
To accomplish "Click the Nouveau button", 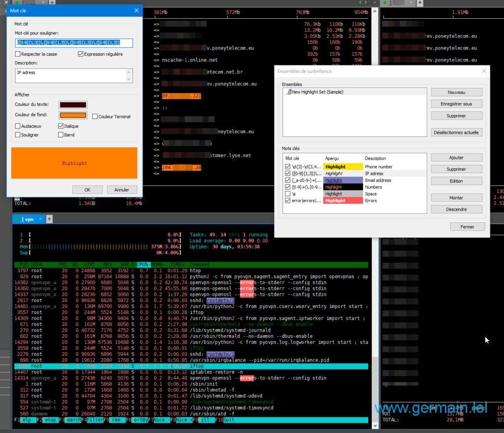I will coord(456,93).
